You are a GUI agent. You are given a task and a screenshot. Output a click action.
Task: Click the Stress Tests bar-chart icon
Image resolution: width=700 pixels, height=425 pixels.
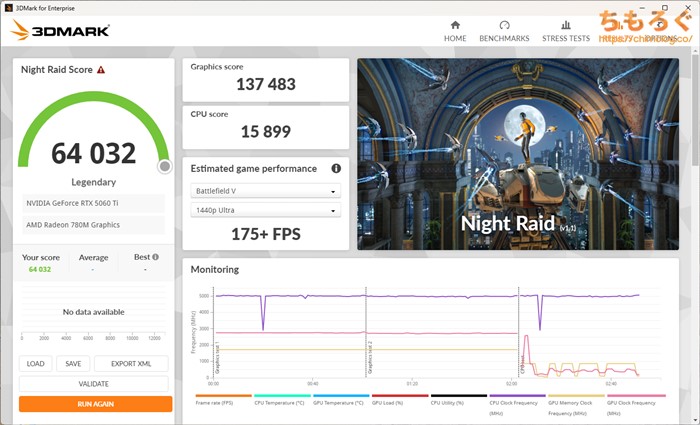click(x=566, y=25)
